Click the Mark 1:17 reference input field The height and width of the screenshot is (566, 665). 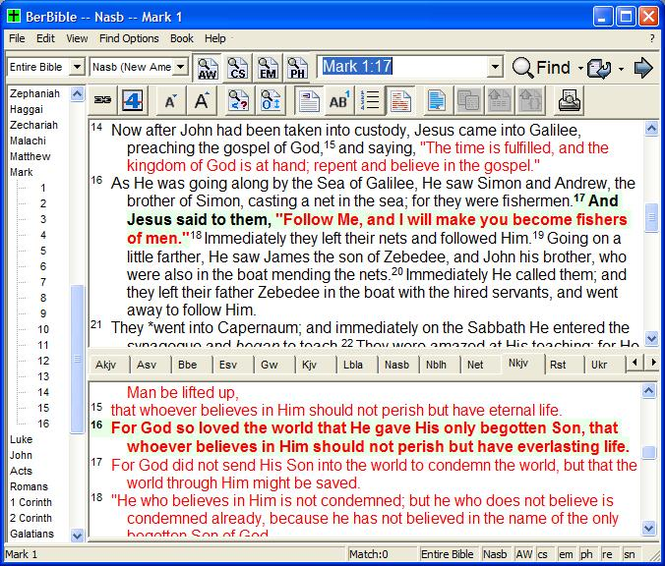402,67
